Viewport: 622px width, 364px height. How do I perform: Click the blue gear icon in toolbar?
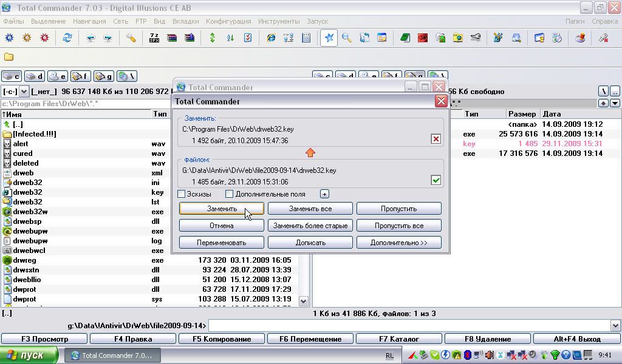click(9, 38)
